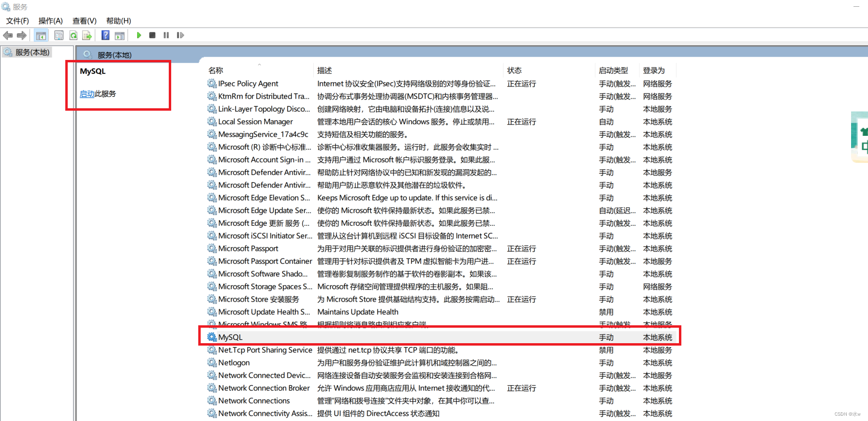This screenshot has width=868, height=421.
Task: Click gear icon next to Microsoft Passport Container
Action: (212, 261)
